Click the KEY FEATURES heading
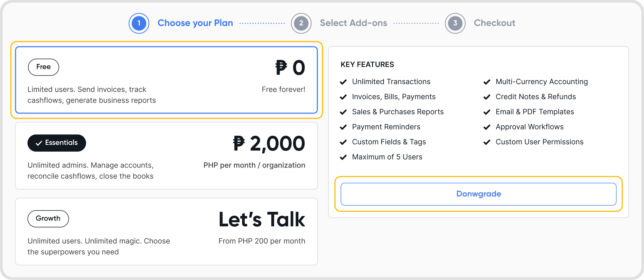Viewport: 644px width, 280px height. pyautogui.click(x=367, y=65)
